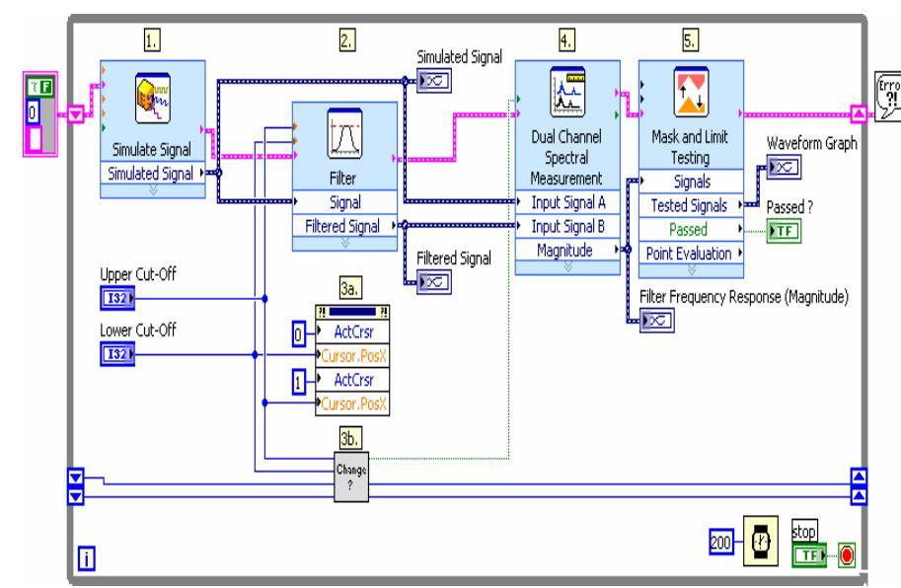Click the top-right shift register on loop border
901x588 pixels.
pos(859,478)
